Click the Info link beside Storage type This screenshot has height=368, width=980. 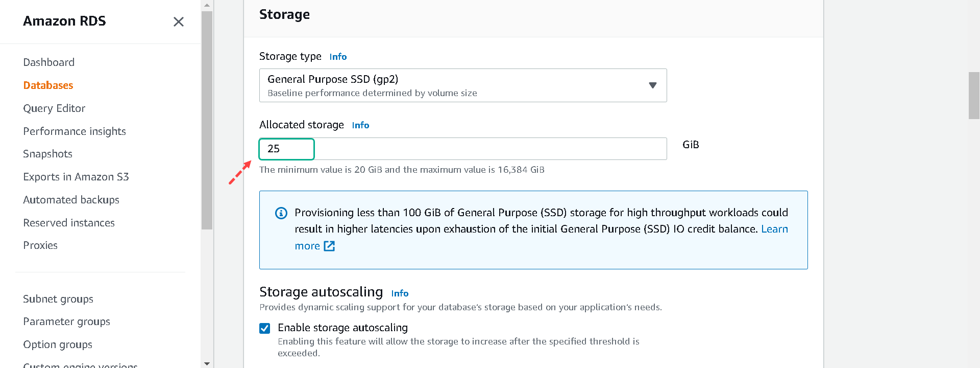click(x=338, y=57)
